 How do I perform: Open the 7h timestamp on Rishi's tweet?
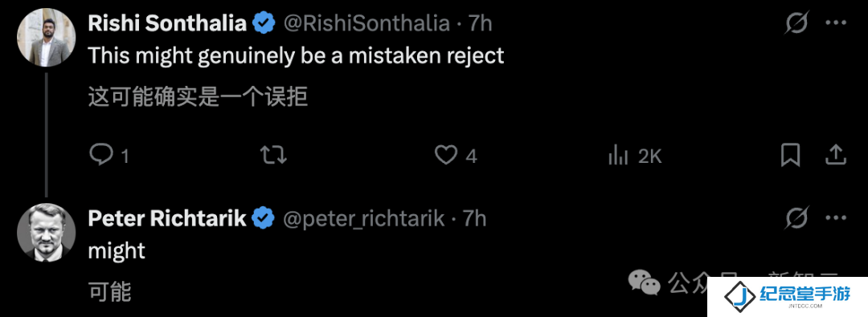480,23
